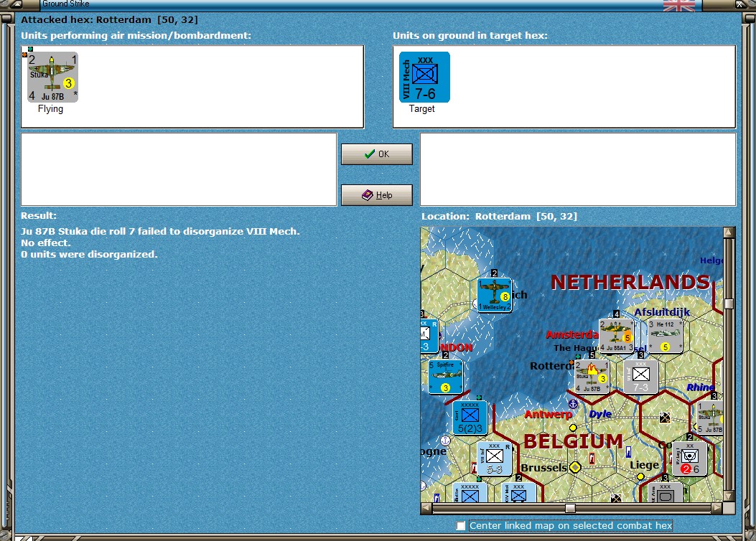Click the map's vertical scrollbar thumb
756x541 pixels.
click(x=729, y=304)
